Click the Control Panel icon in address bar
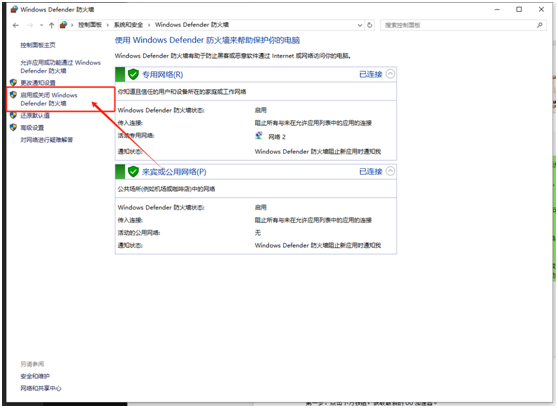This screenshot has width=558, height=408. click(x=64, y=25)
